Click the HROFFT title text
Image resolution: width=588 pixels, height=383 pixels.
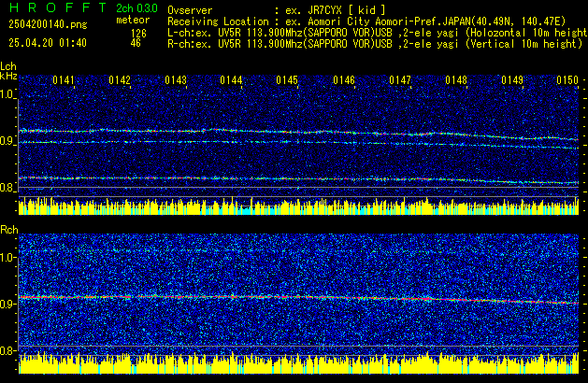(x=58, y=7)
